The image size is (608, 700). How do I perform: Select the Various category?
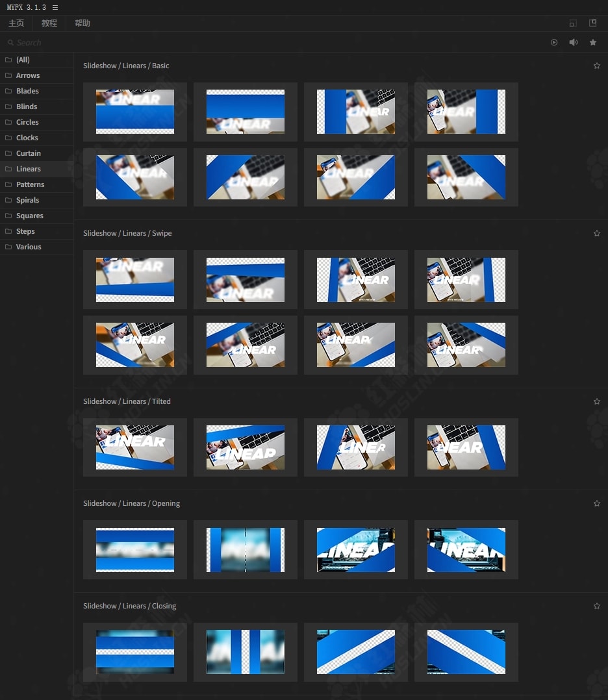36,247
